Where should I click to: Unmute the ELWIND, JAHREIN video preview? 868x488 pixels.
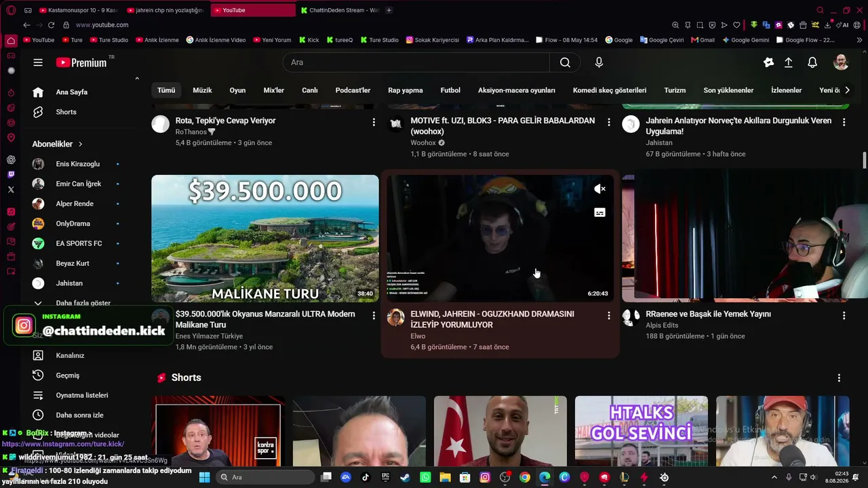point(599,189)
